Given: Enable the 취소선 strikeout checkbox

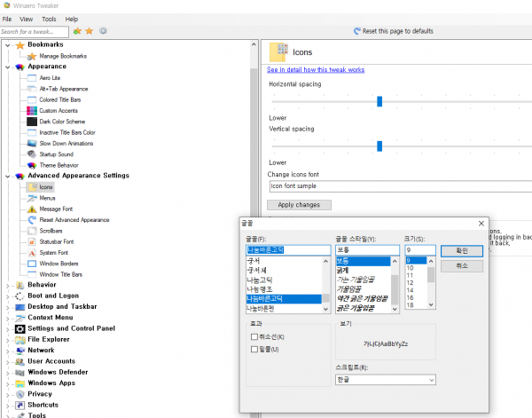Looking at the screenshot, I should pyautogui.click(x=254, y=337).
